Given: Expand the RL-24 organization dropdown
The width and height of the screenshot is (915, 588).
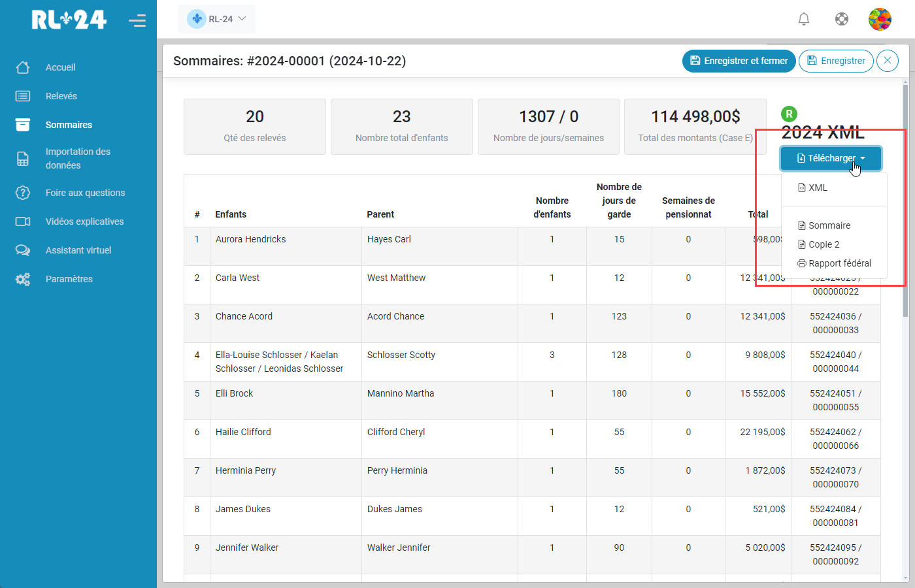Looking at the screenshot, I should coord(216,19).
